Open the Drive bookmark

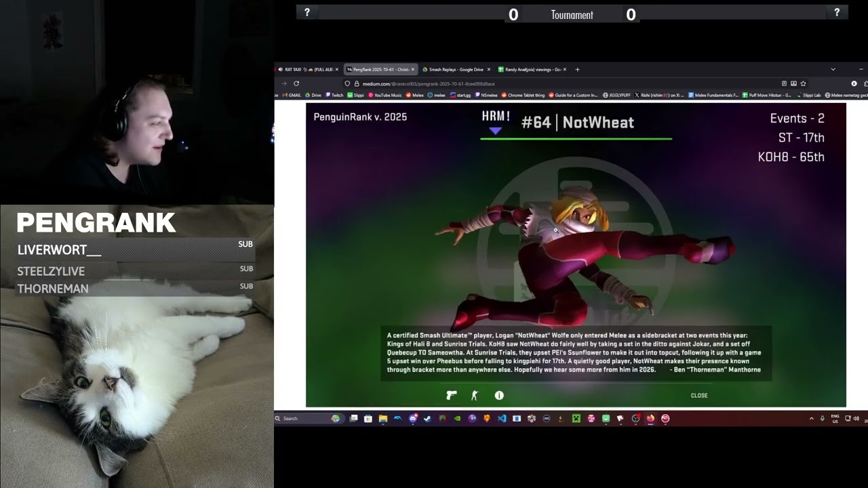pos(313,95)
